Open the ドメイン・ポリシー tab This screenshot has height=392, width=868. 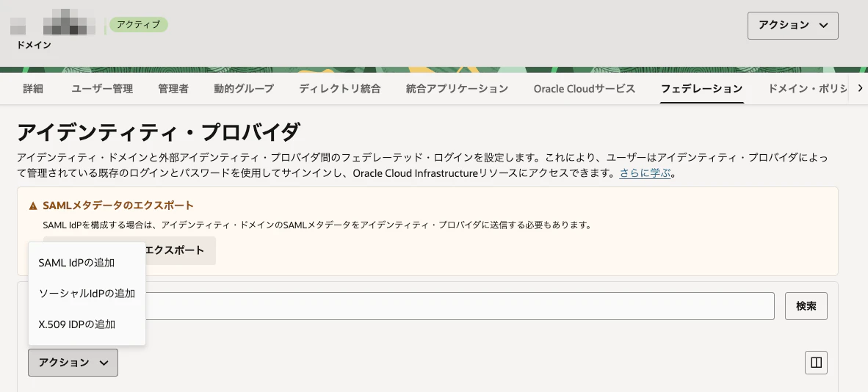pyautogui.click(x=808, y=89)
